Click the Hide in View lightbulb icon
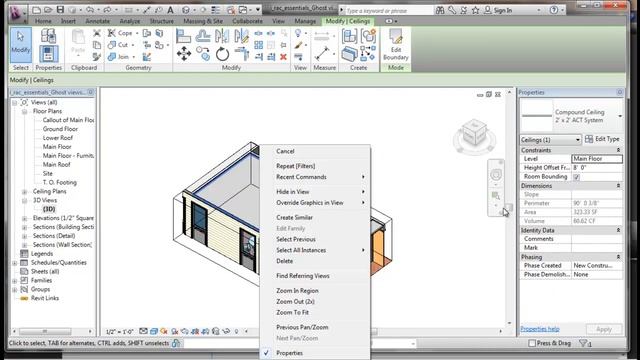 pos(298,33)
